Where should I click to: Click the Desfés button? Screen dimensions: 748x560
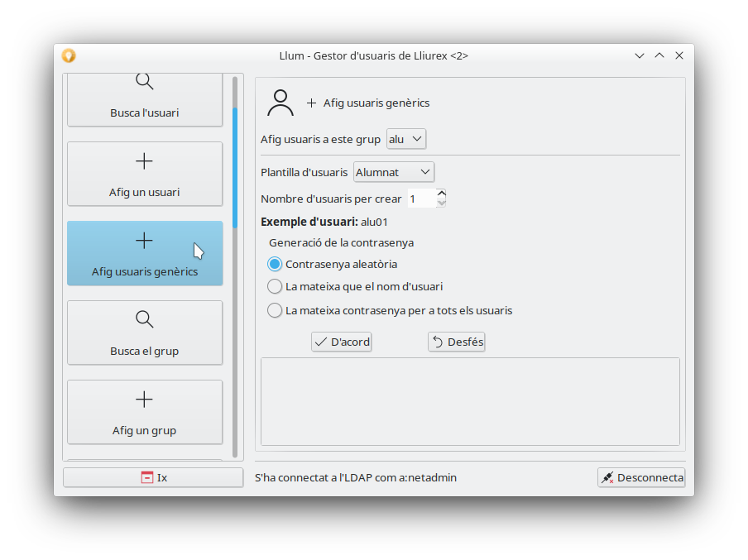tap(456, 342)
